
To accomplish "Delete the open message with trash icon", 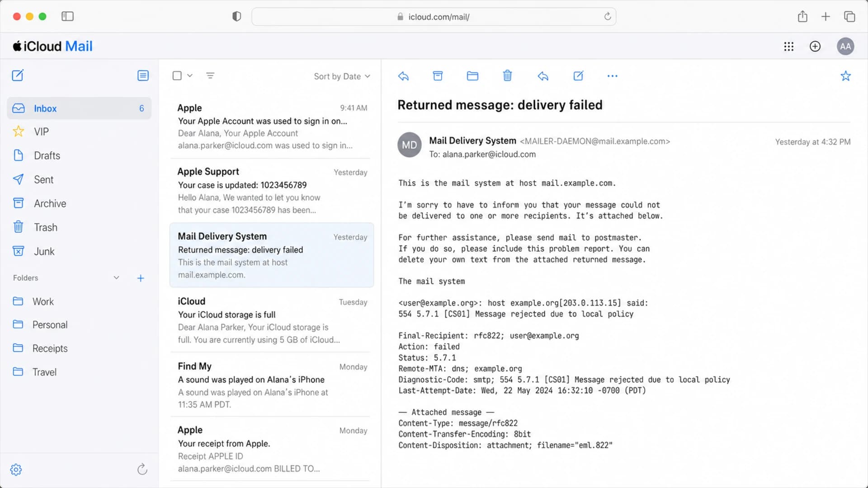I will pyautogui.click(x=507, y=76).
